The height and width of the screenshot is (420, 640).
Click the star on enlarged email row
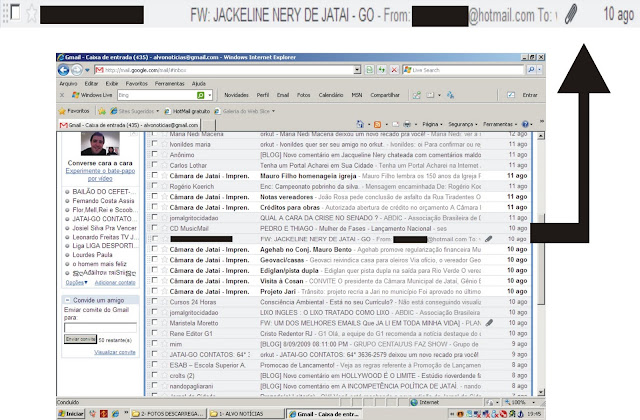tap(32, 14)
